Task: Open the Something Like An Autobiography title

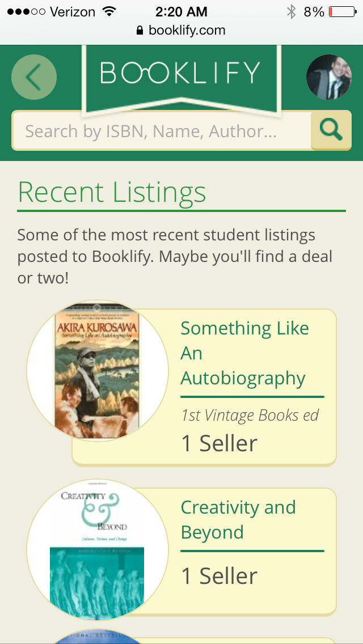Action: click(244, 353)
